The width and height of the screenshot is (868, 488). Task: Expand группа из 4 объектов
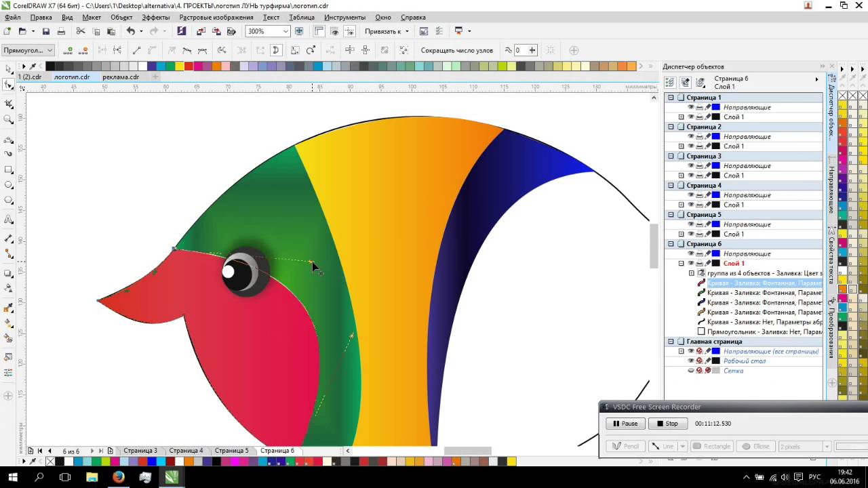pyautogui.click(x=691, y=273)
